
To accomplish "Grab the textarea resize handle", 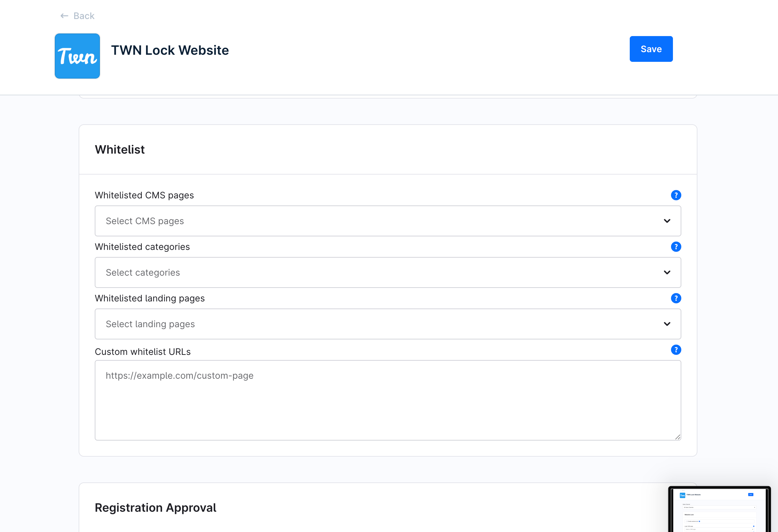I will (x=677, y=437).
